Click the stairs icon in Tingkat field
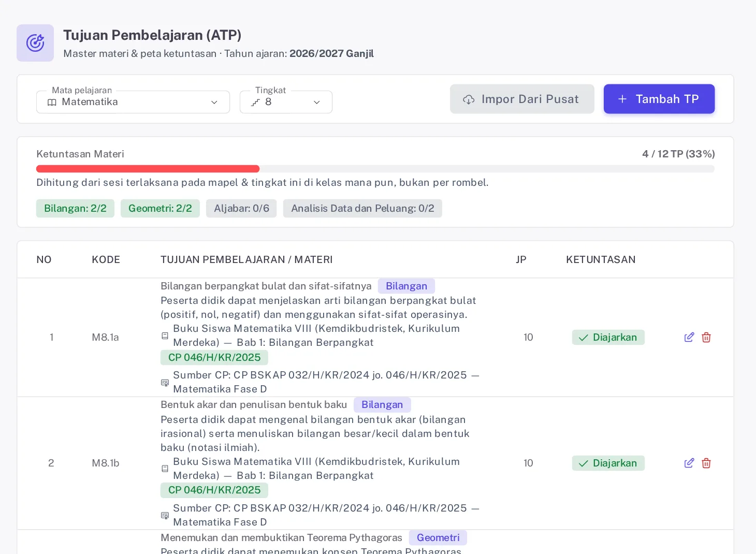Screen dimensions: 756x554 [255, 102]
